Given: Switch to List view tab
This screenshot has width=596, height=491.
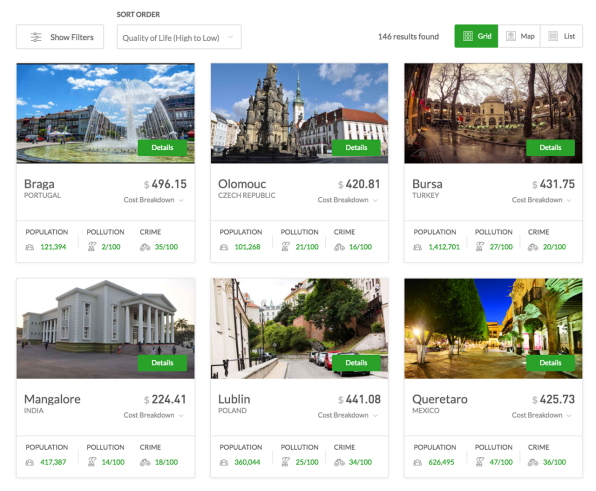Looking at the screenshot, I should (561, 36).
